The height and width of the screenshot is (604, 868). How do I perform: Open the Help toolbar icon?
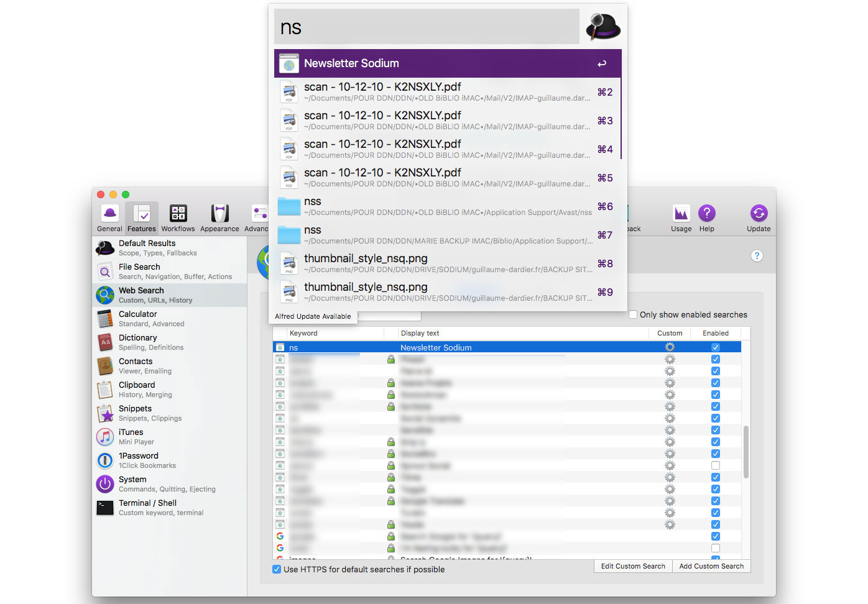tap(706, 217)
